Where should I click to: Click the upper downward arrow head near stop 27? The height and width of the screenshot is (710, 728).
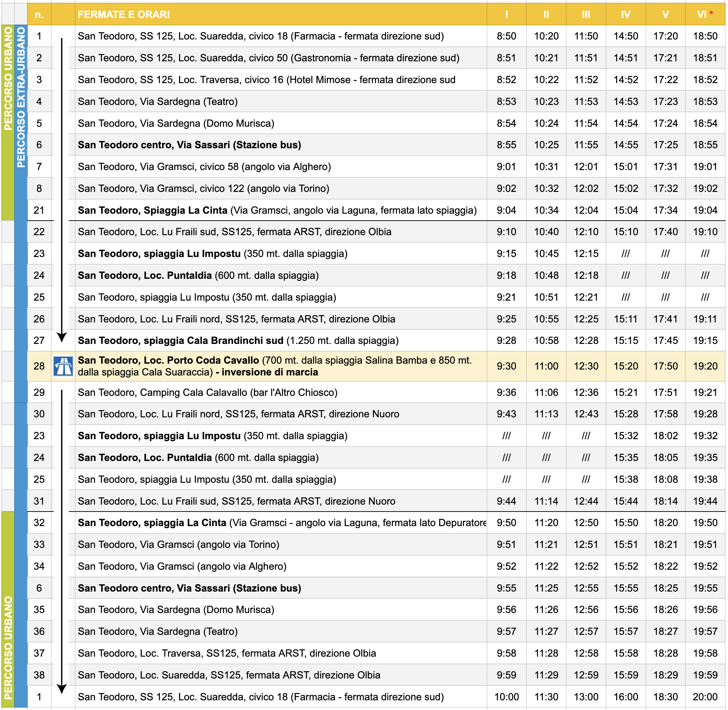(62, 337)
